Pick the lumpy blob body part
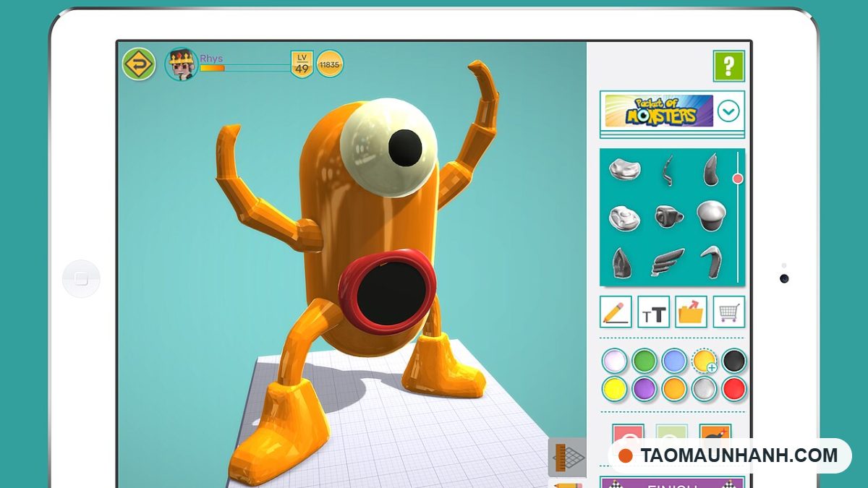The image size is (868, 488). click(x=624, y=169)
